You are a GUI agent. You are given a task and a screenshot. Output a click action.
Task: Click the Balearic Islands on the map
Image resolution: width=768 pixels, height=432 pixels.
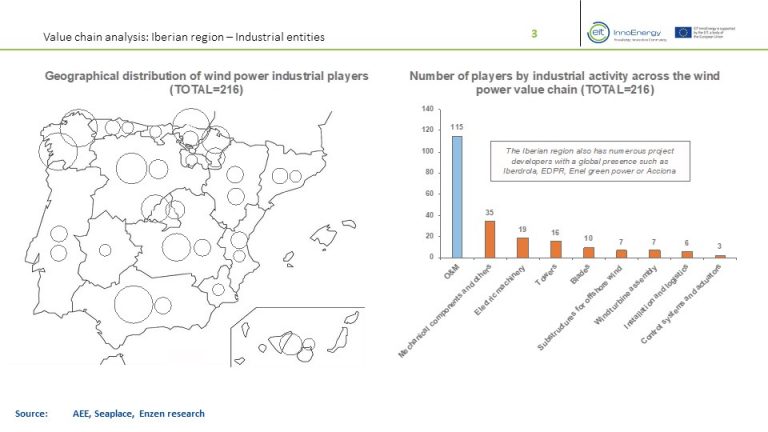[327, 237]
